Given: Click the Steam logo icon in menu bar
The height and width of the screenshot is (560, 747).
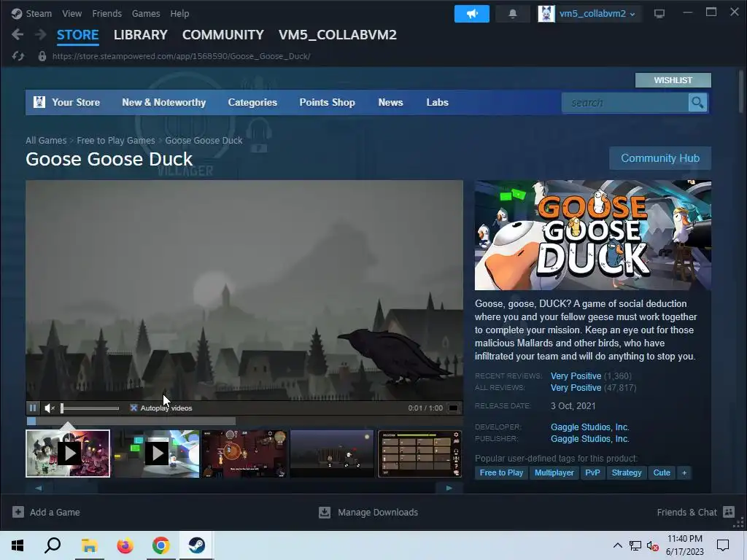Looking at the screenshot, I should click(17, 13).
